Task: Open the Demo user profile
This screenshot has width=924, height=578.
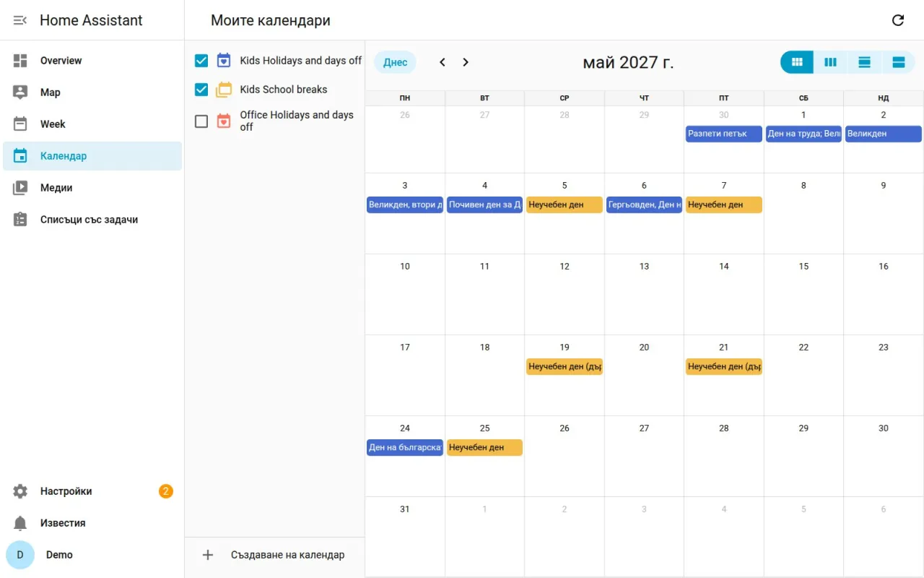Action: (92, 555)
